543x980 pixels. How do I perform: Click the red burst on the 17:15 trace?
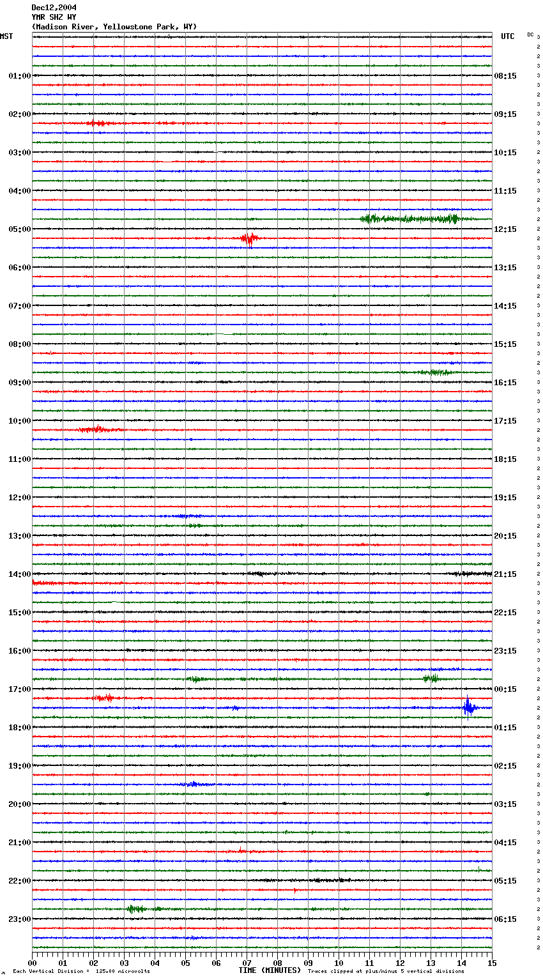(x=104, y=698)
